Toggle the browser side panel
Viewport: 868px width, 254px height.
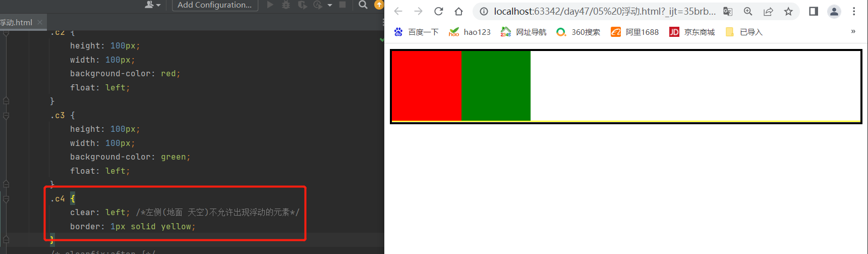tap(813, 11)
